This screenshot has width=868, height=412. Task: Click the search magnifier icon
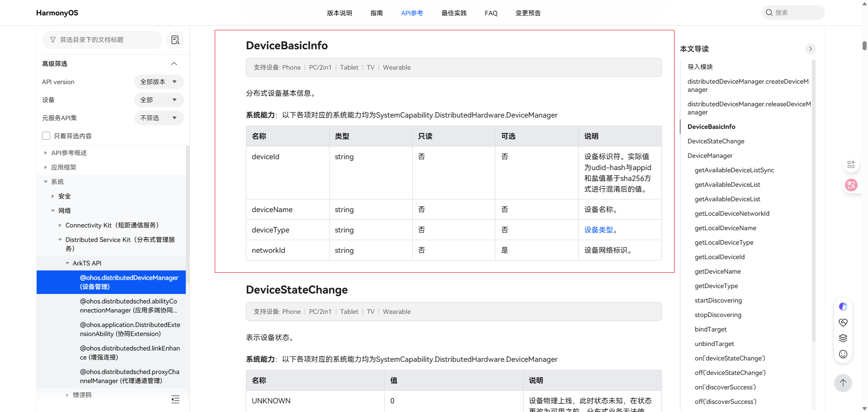point(769,13)
